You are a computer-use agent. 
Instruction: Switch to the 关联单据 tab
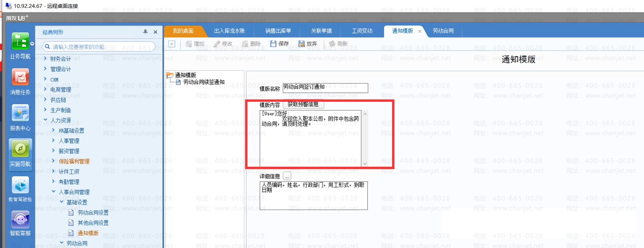321,31
